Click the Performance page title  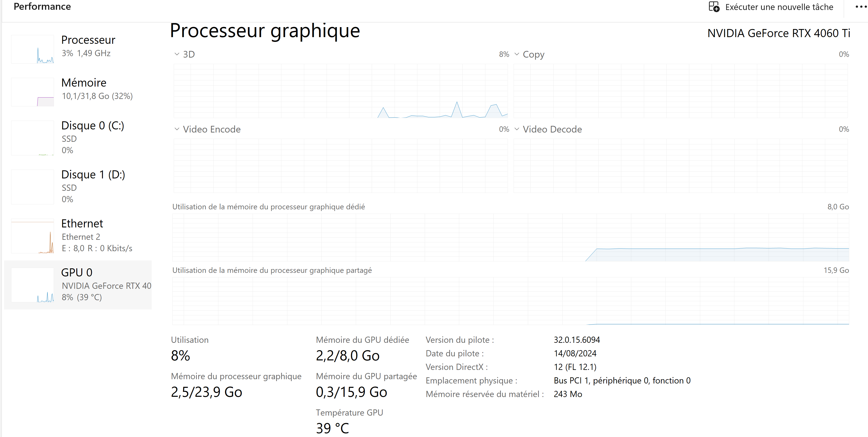pos(42,6)
